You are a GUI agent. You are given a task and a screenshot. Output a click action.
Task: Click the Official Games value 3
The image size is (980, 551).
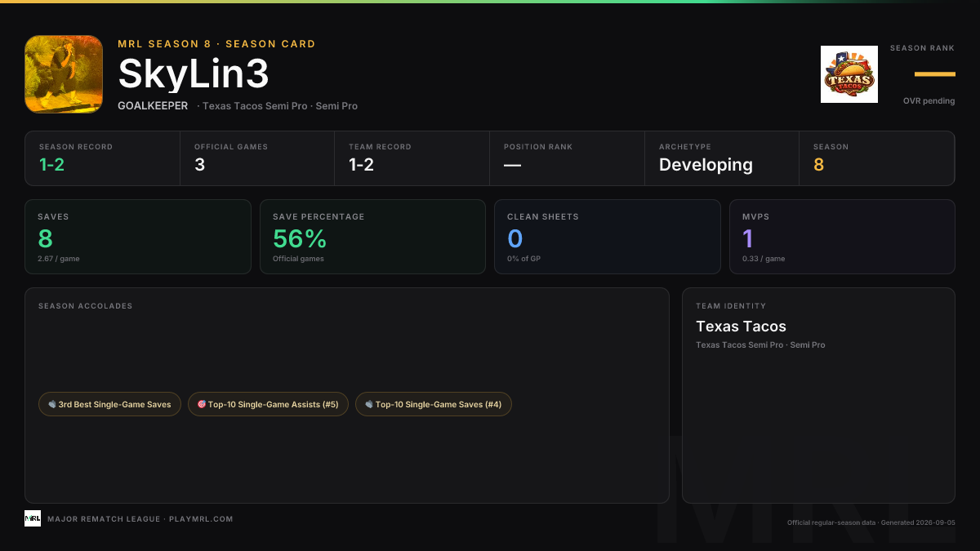199,165
